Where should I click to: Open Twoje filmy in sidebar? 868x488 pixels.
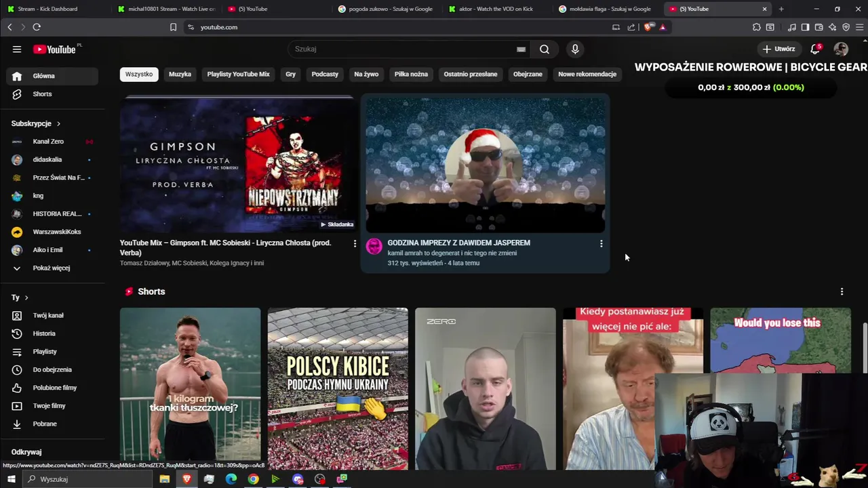[52, 406]
